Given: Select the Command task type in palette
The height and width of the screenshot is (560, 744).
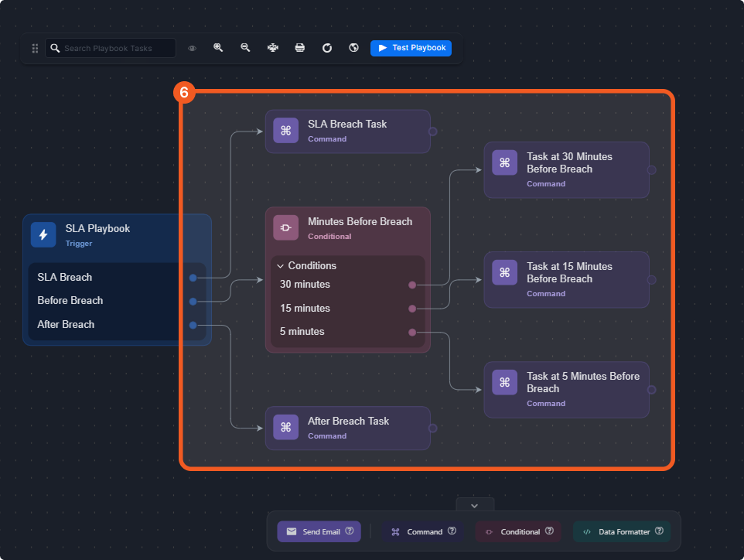Looking at the screenshot, I should (417, 531).
